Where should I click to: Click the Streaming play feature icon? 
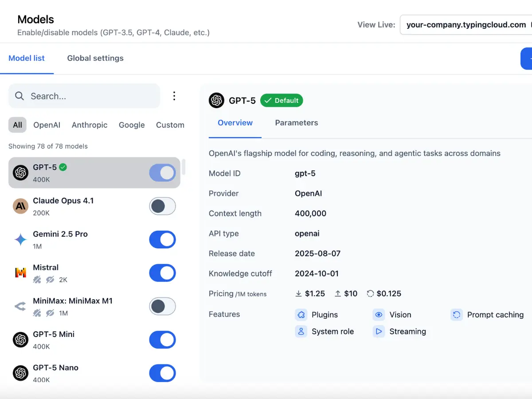[379, 331]
